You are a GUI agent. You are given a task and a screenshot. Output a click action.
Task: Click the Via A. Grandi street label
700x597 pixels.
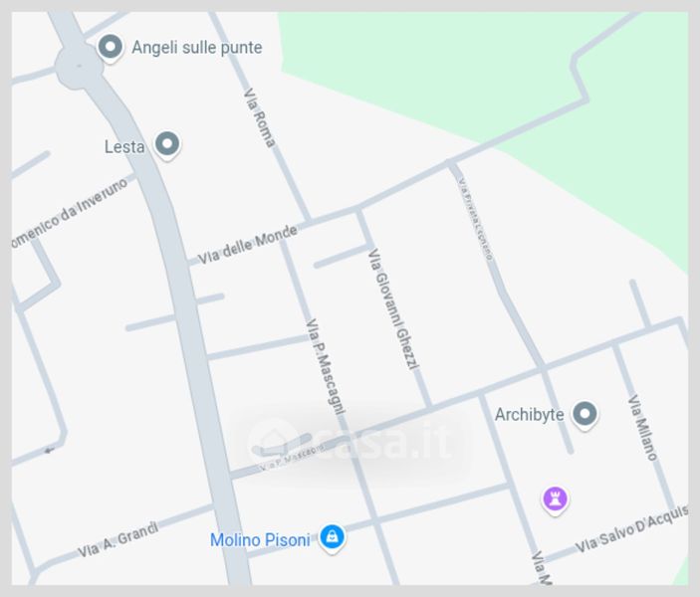[118, 539]
